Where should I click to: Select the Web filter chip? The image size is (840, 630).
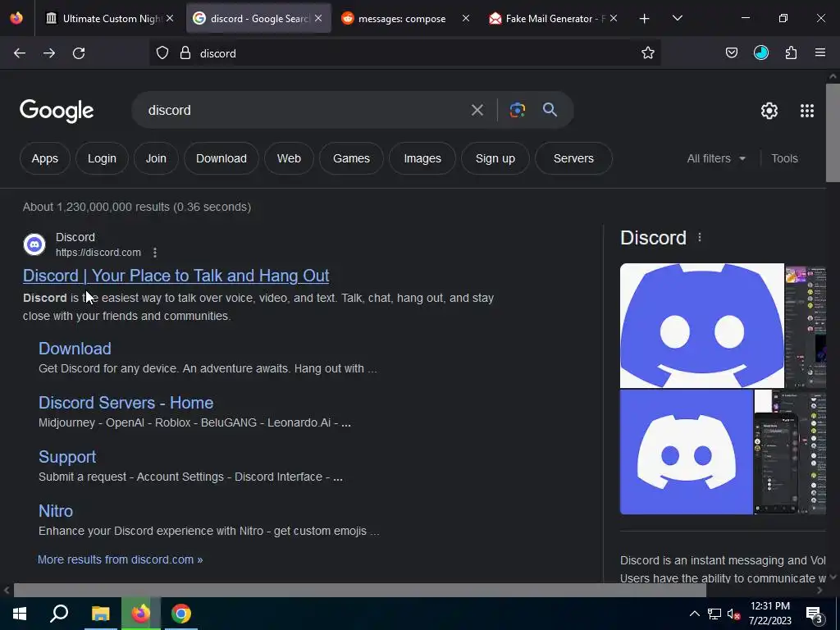[x=289, y=158]
